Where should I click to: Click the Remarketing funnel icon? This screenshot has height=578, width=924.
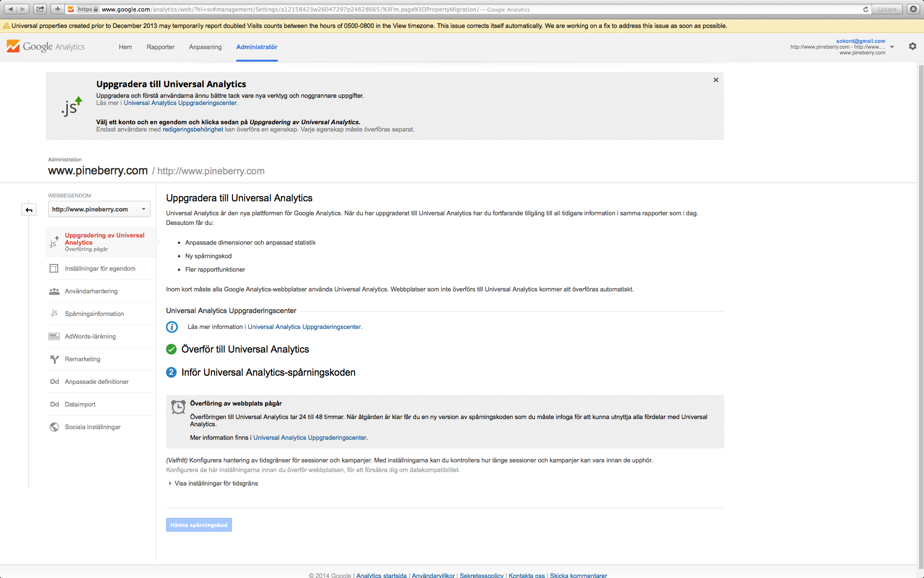pos(54,359)
